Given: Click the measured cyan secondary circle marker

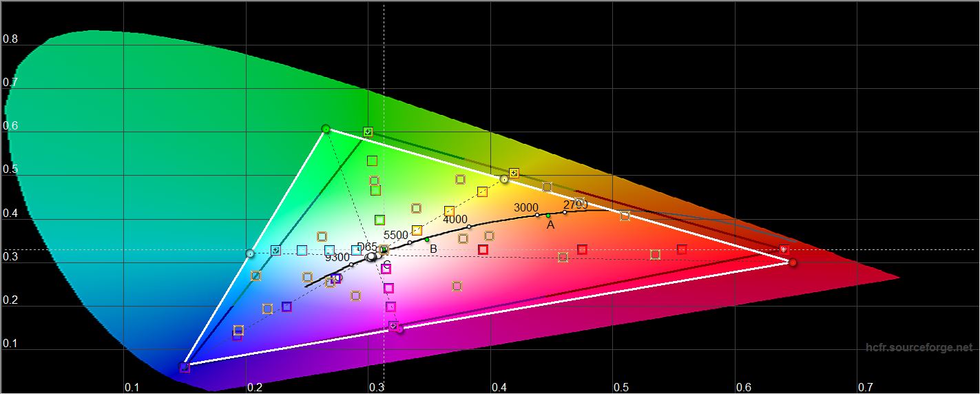Looking at the screenshot, I should point(250,253).
